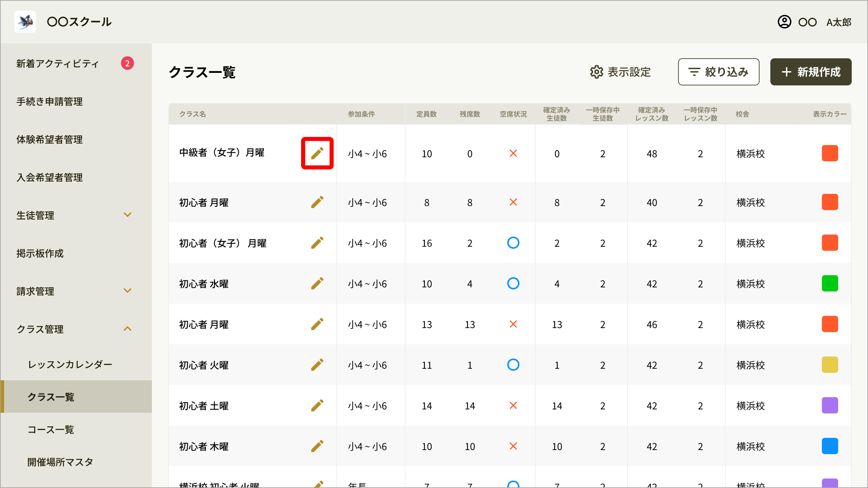868x488 pixels.
Task: Open 表示設定 gear settings
Action: tap(620, 72)
